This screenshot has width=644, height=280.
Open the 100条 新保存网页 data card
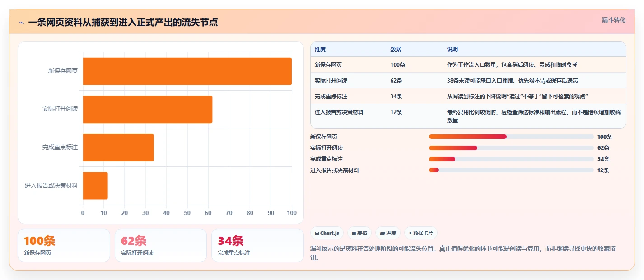point(64,245)
